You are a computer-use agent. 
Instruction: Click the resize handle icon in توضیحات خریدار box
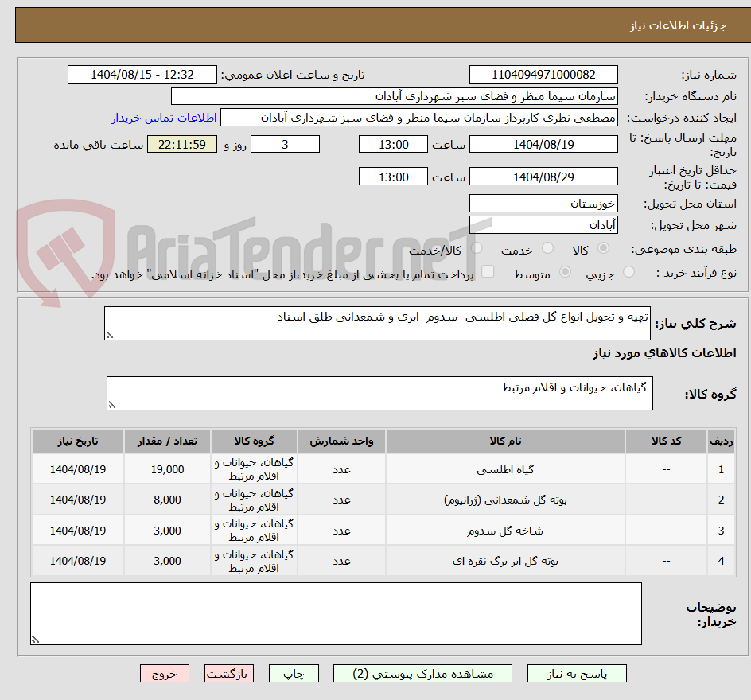pos(34,640)
